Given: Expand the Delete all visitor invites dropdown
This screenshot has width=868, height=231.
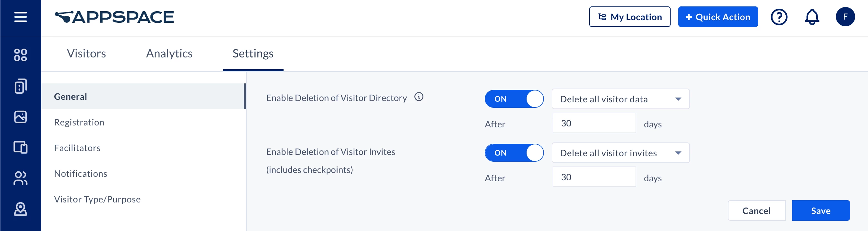Looking at the screenshot, I should 620,153.
